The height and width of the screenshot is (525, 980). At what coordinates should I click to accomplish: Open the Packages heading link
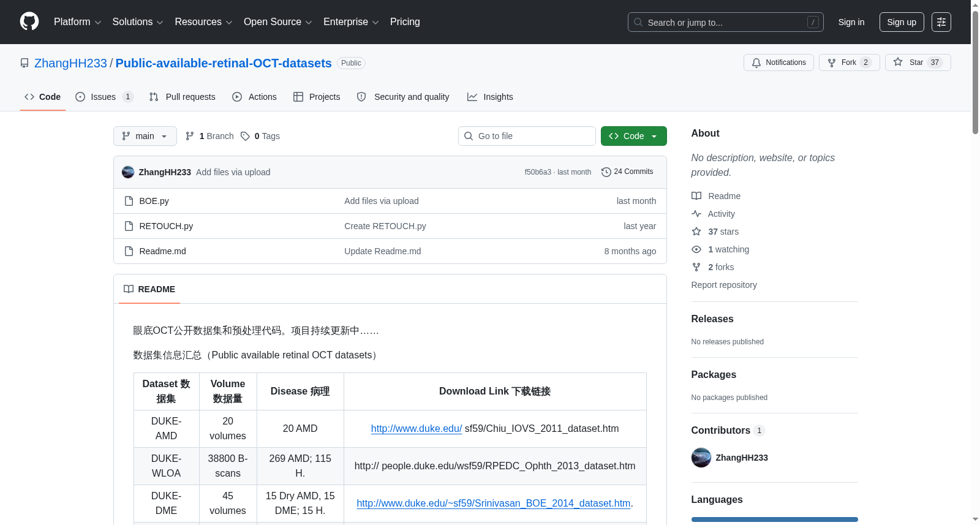[x=714, y=374]
